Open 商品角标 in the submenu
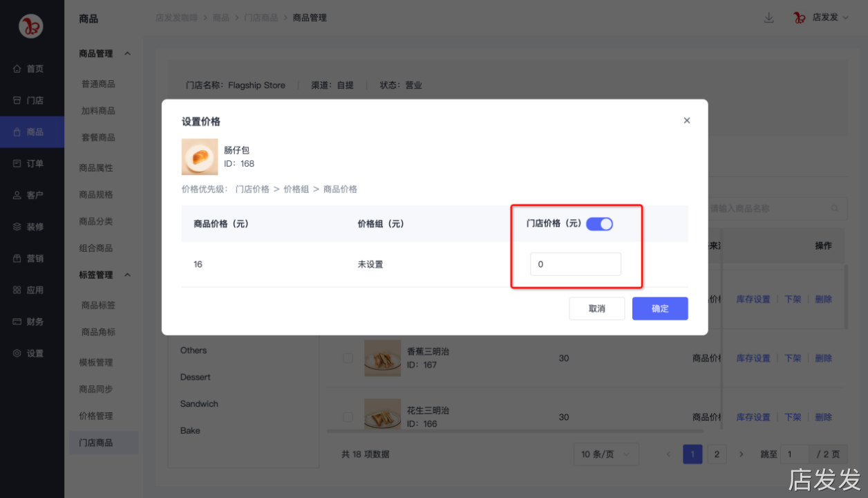 (98, 332)
